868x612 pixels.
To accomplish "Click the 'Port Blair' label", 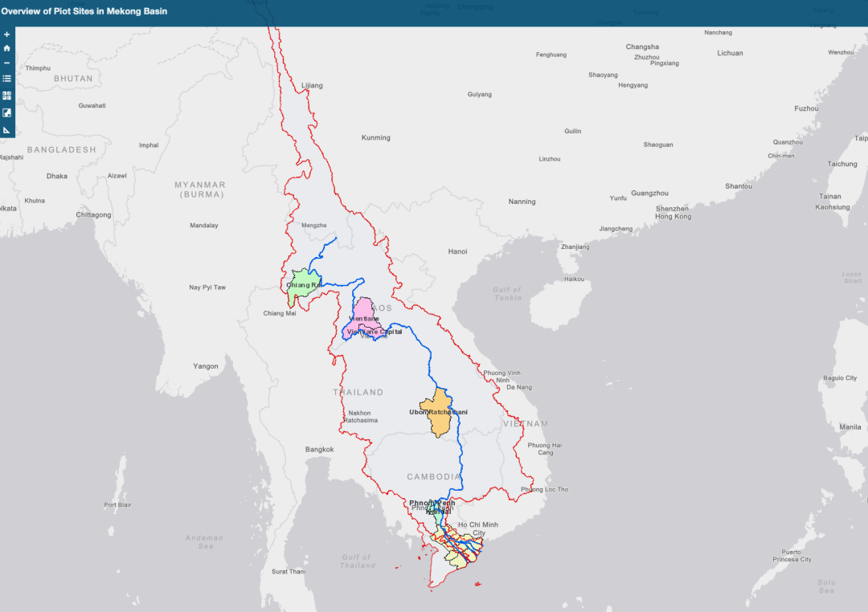I will [x=118, y=504].
